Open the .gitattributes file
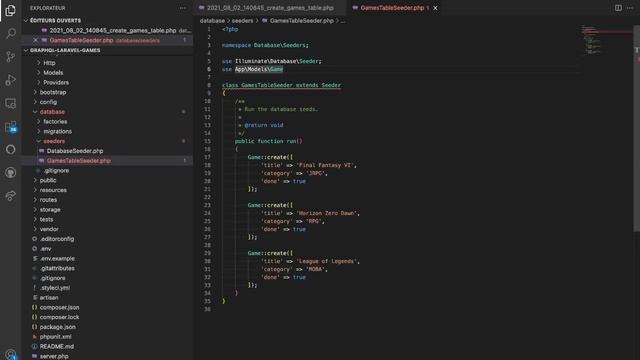Screen dimensions: 640x360 click(57, 269)
